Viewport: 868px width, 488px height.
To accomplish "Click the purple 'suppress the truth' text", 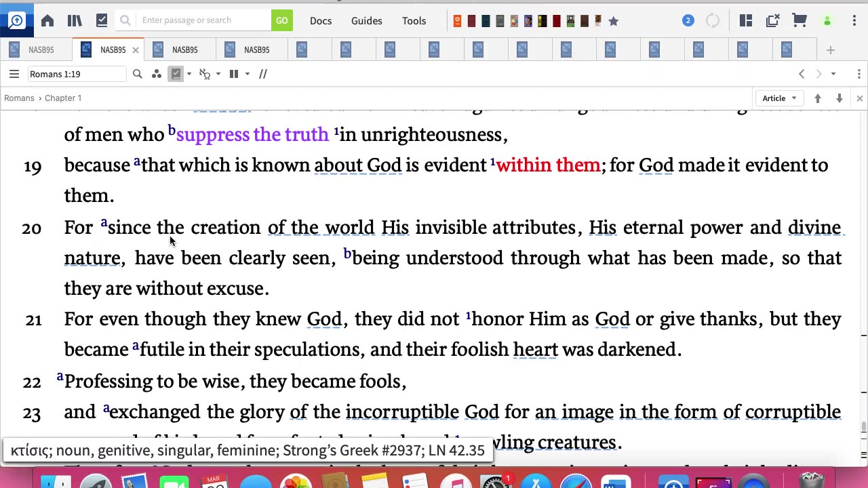I will tap(252, 134).
